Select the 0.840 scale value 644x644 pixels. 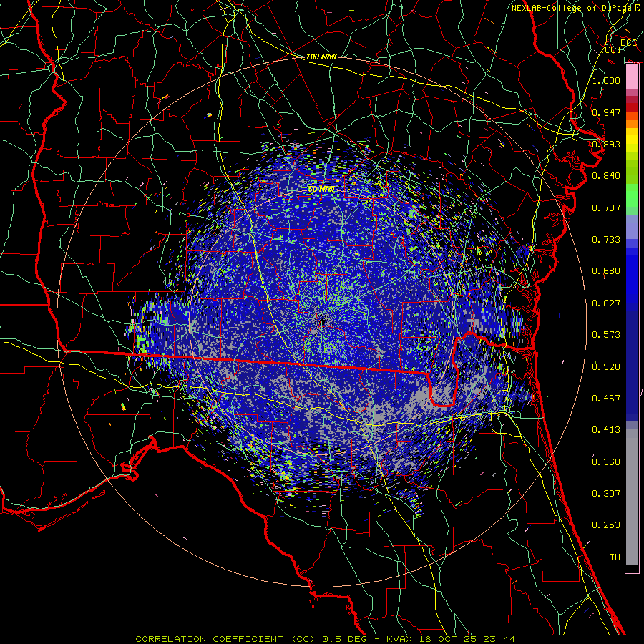tap(606, 176)
